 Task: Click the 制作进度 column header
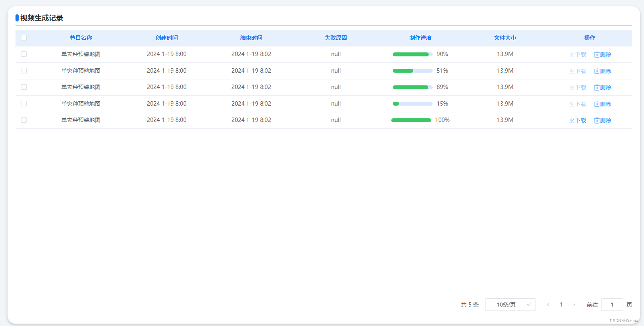point(421,38)
